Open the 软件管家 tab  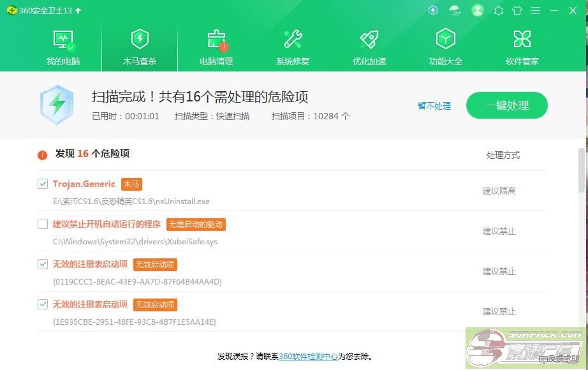[x=522, y=48]
